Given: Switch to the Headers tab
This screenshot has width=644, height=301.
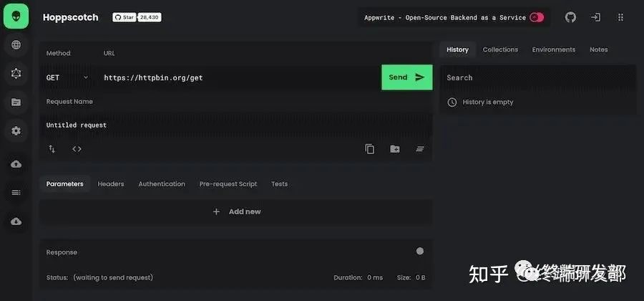Looking at the screenshot, I should 111,183.
